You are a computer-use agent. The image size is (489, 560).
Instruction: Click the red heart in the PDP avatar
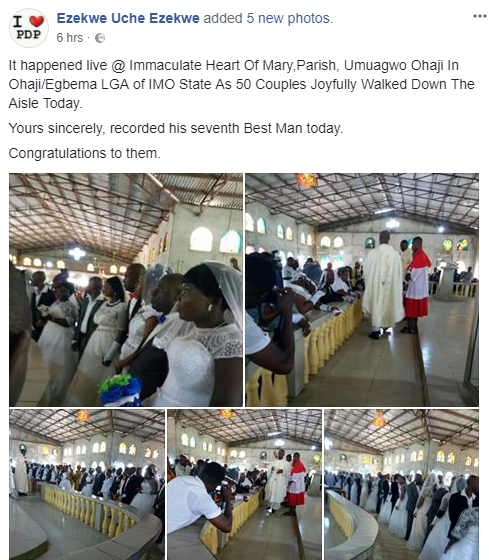(x=36, y=21)
